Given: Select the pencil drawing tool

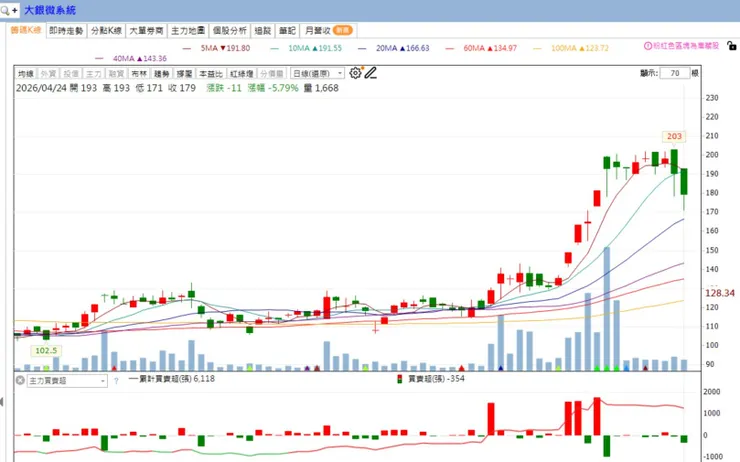Looking at the screenshot, I should point(370,73).
